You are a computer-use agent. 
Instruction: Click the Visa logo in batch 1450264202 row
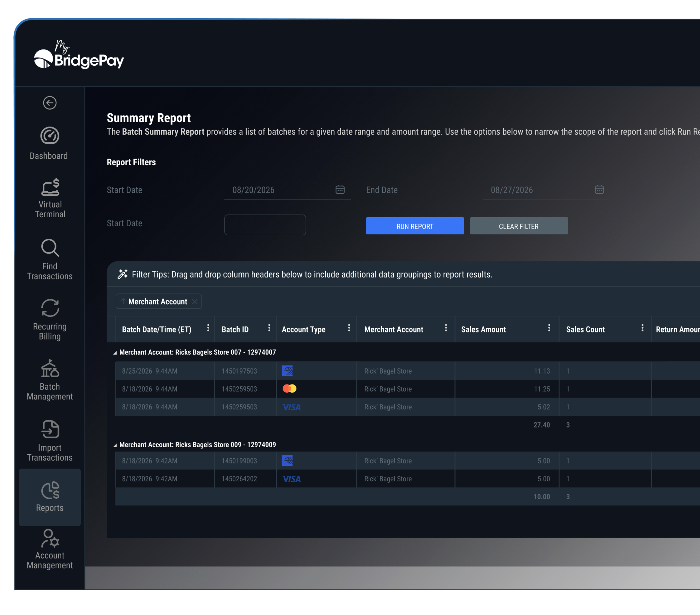[x=292, y=479]
